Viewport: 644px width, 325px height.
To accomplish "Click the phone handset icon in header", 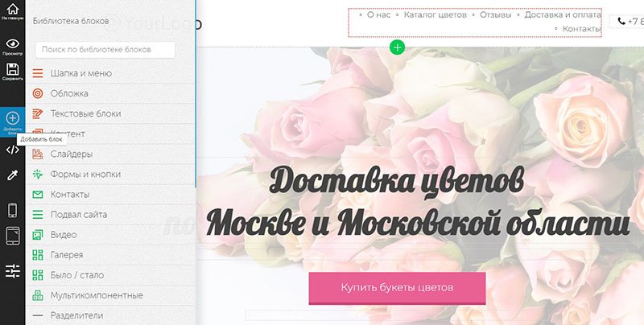I will point(621,21).
